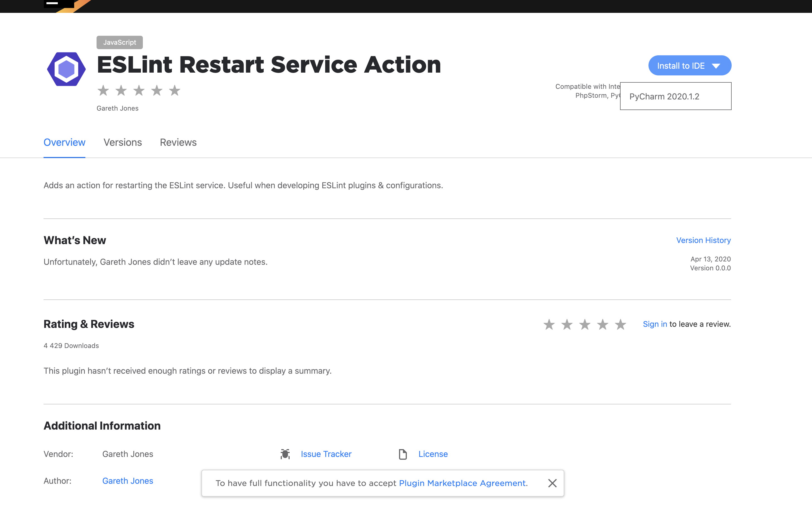The image size is (812, 510).
Task: Rate three stars in Rating & Reviews
Action: point(585,325)
